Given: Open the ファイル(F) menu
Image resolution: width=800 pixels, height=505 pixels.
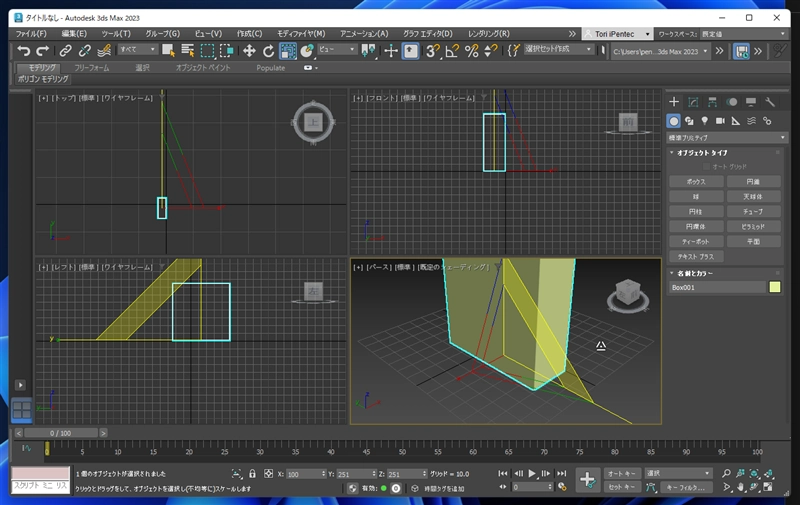Looking at the screenshot, I should tap(31, 34).
